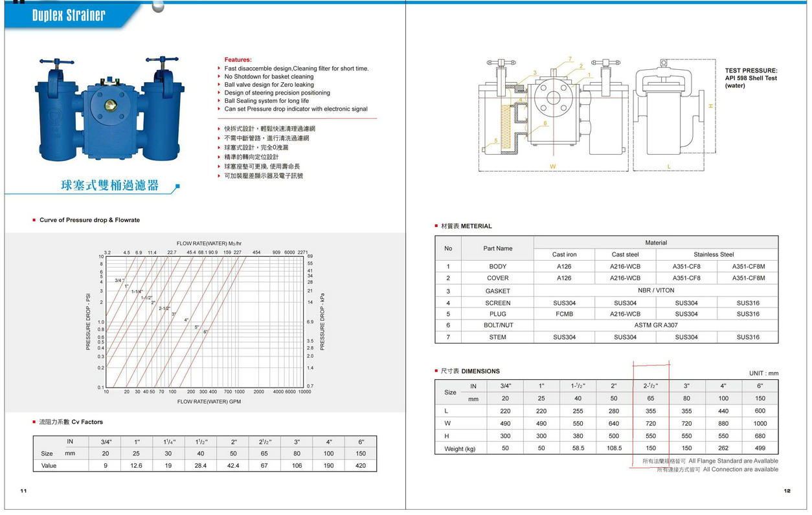The width and height of the screenshot is (812, 515).
Task: Select the 'PRESSURE DROP - PSI' axis label
Action: click(88, 322)
